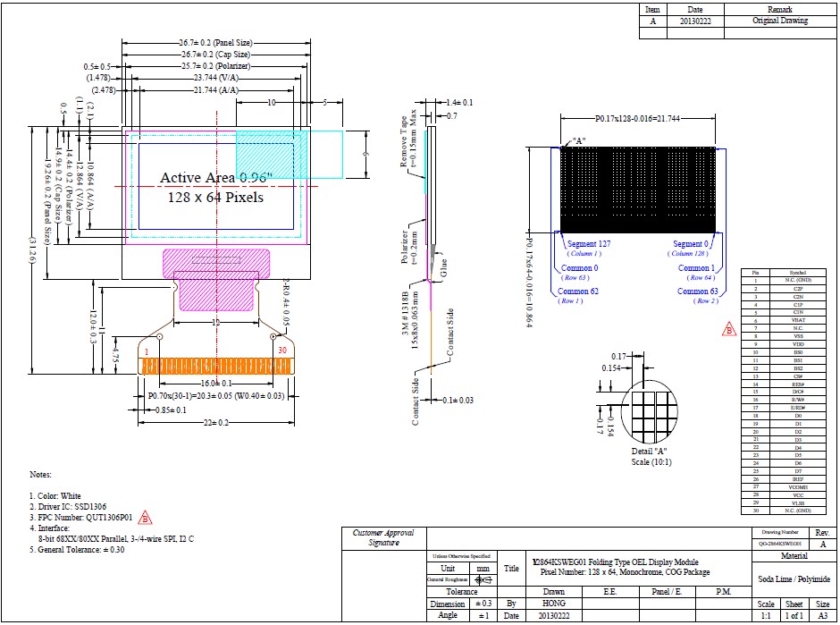Click the red revision B triangle near pin table
The height and width of the screenshot is (625, 840).
click(729, 329)
